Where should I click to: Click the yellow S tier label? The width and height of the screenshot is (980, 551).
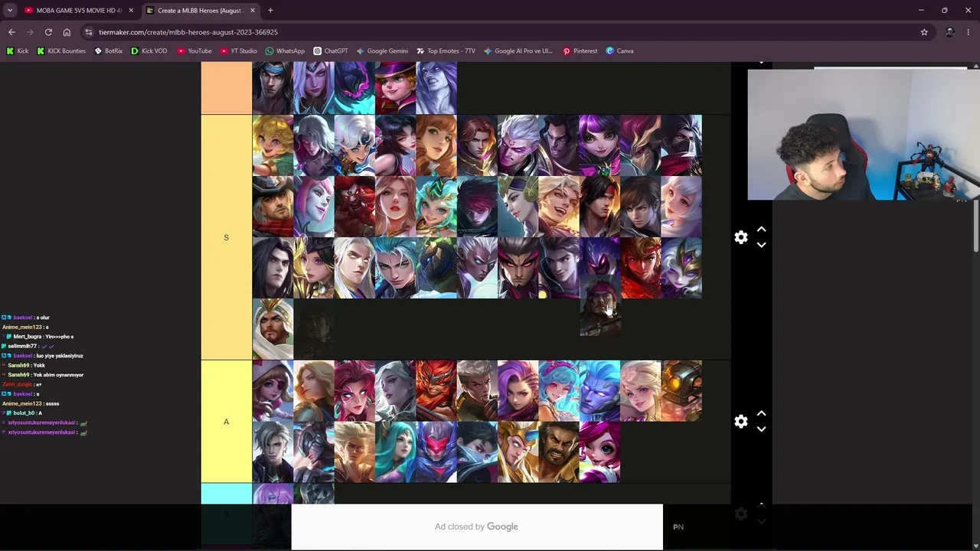(226, 237)
